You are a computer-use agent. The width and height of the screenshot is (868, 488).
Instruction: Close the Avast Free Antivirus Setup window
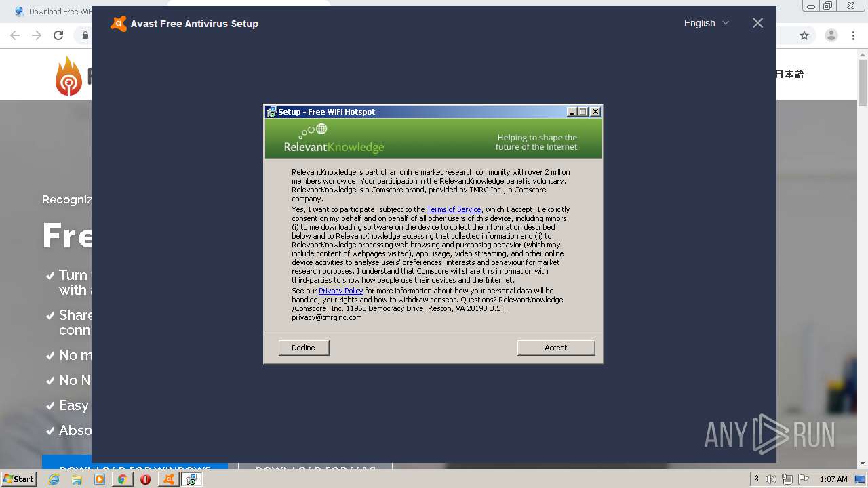pyautogui.click(x=757, y=23)
